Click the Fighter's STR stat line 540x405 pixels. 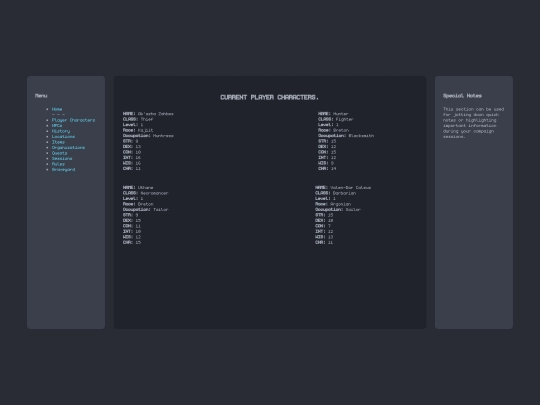tap(327, 141)
